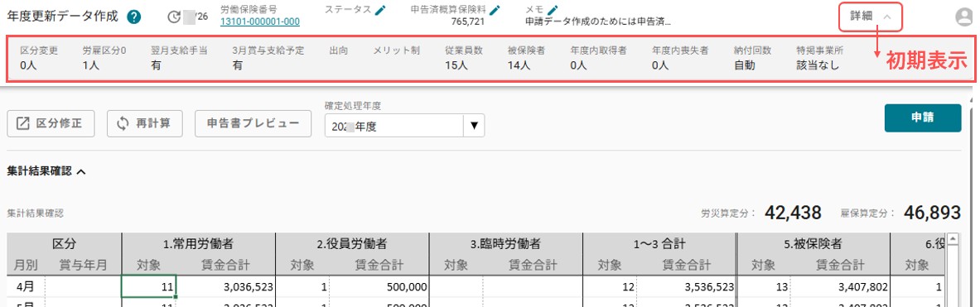
Task: Edit the メモ pencil icon
Action: click(x=552, y=9)
